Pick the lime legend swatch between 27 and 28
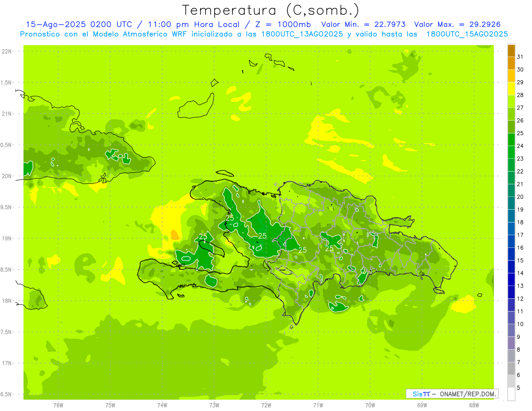The width and height of the screenshot is (532, 411). (511, 101)
